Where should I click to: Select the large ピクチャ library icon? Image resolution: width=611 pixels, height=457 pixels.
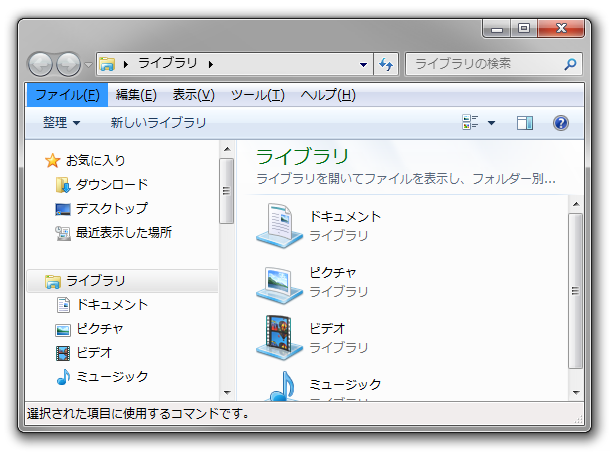click(x=279, y=284)
